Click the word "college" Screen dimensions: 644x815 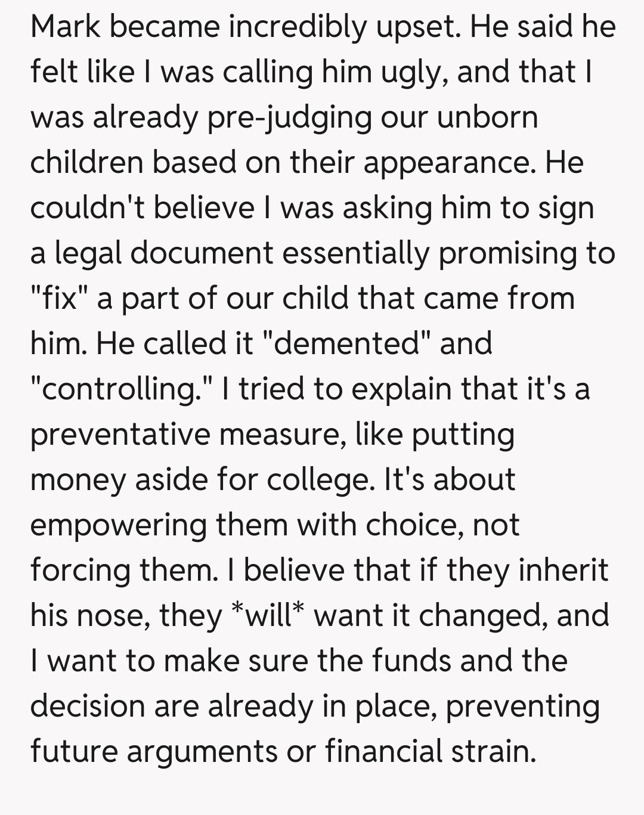coord(317,479)
